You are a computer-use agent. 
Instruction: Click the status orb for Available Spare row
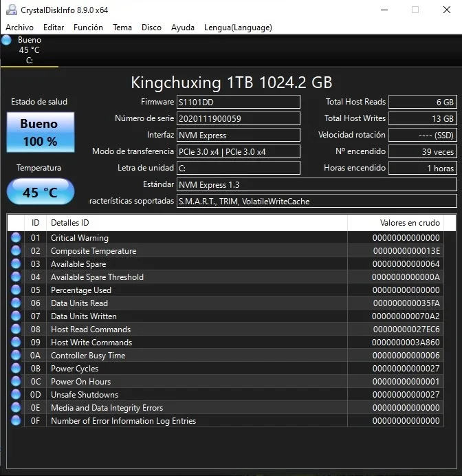[16, 263]
